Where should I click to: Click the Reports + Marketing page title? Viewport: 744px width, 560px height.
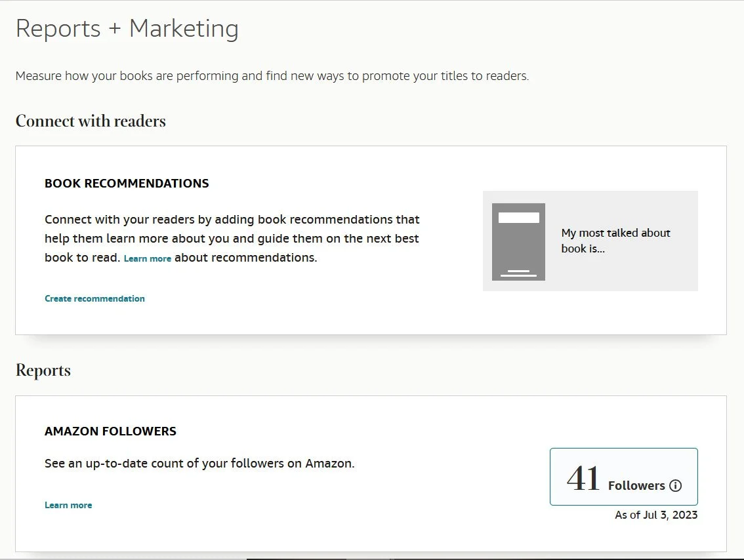(127, 29)
